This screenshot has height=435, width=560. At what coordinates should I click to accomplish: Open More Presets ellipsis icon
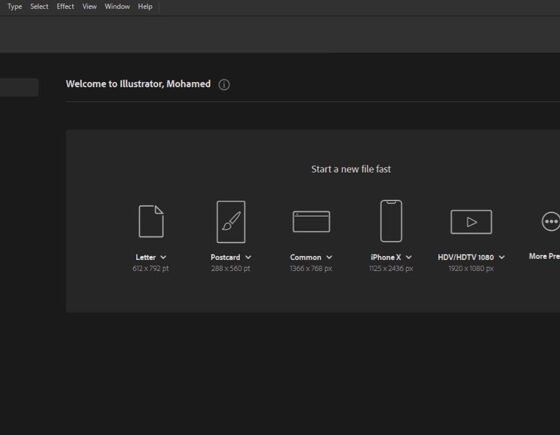click(551, 221)
